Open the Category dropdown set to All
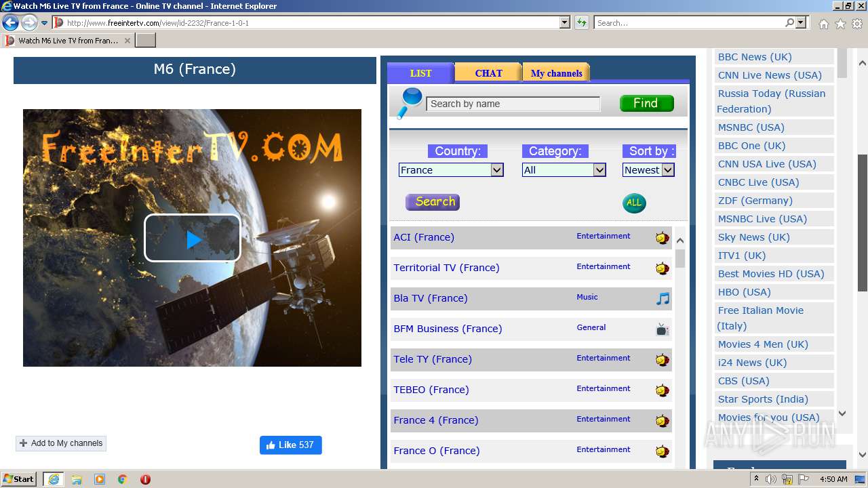This screenshot has height=488, width=868. point(564,170)
